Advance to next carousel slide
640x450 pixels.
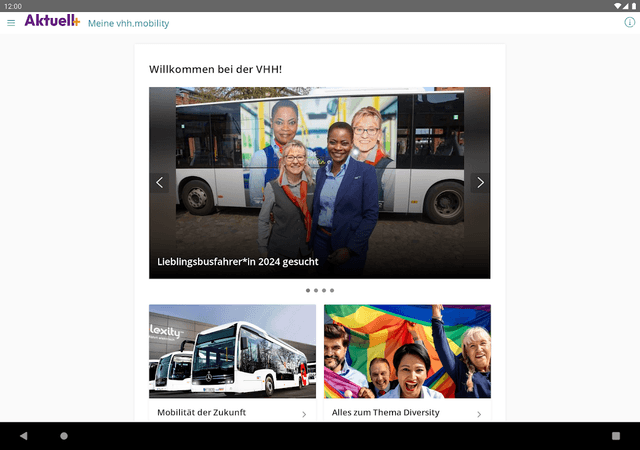[480, 183]
